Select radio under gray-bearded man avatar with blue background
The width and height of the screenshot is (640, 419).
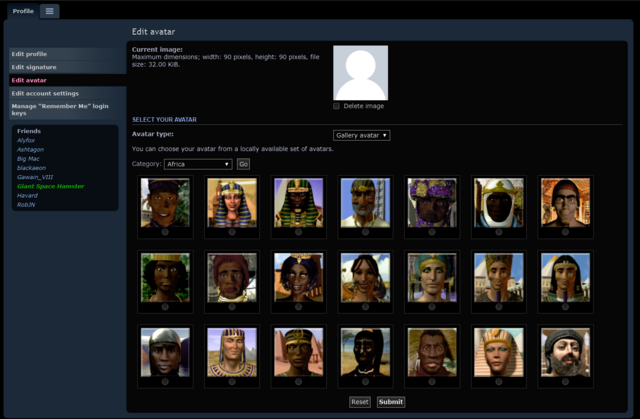click(x=365, y=232)
